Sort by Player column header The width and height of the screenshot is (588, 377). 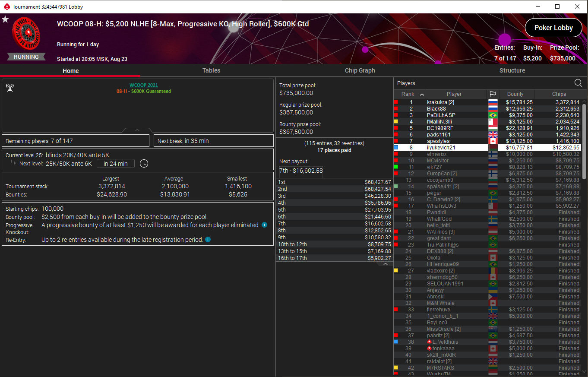tap(454, 94)
